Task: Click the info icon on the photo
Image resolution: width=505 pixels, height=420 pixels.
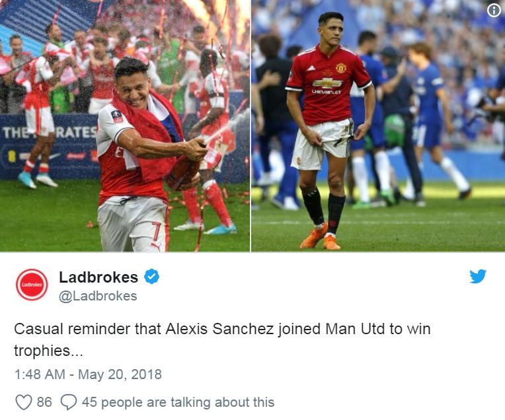Action: [x=493, y=11]
